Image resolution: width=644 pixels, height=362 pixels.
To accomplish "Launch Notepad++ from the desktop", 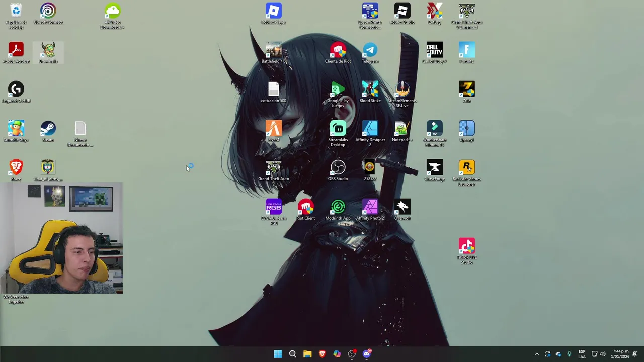I will (403, 132).
